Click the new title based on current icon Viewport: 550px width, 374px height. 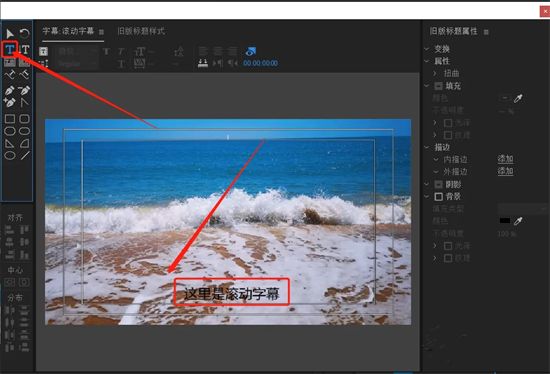tap(43, 52)
